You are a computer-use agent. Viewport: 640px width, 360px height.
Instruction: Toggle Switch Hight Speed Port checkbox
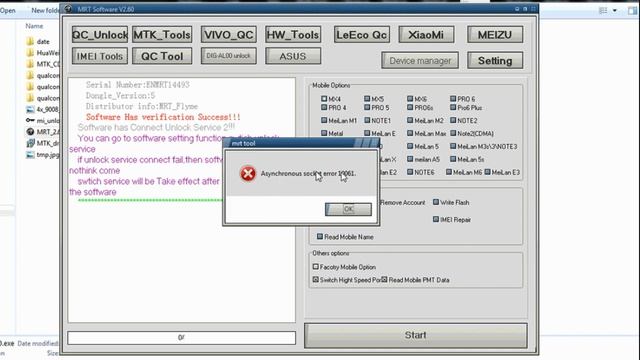tap(316, 280)
